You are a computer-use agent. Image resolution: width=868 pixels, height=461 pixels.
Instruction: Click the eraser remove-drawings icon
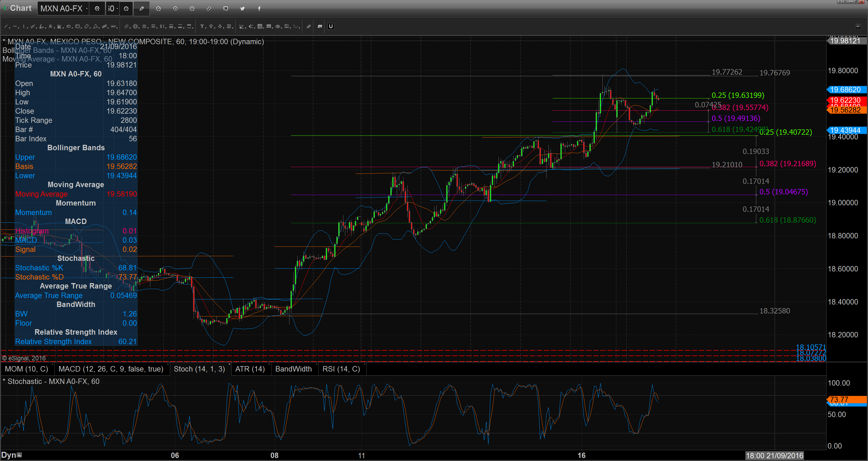309,26
